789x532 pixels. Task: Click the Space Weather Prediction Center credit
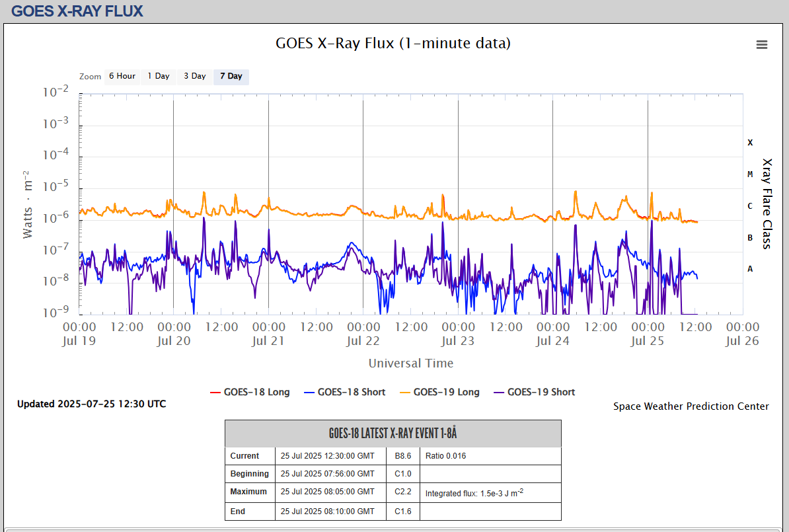coord(691,406)
